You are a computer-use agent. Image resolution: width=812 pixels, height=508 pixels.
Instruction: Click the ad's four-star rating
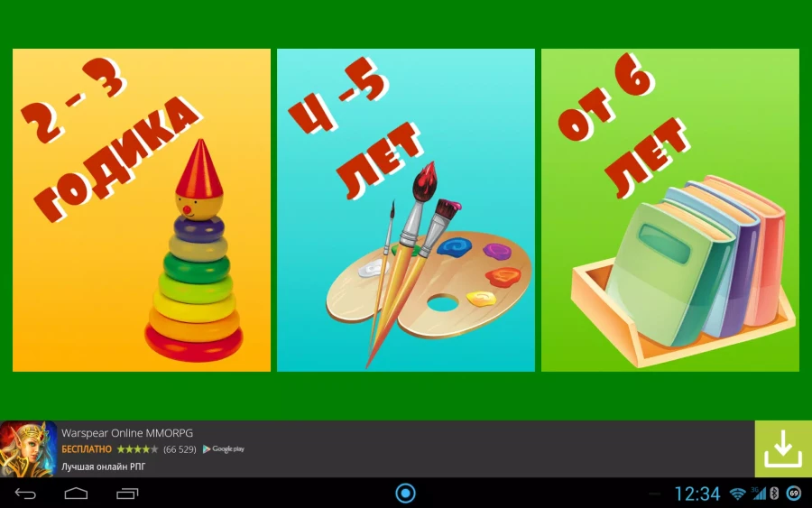(x=137, y=449)
